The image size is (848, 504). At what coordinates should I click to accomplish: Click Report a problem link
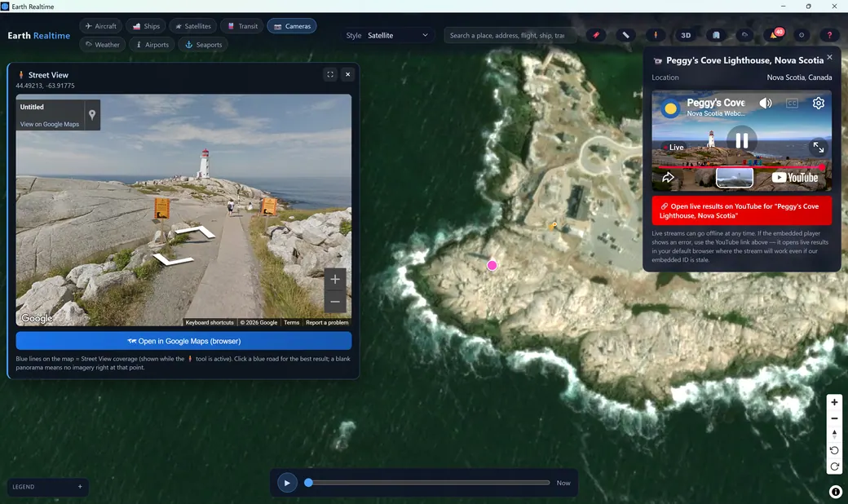pyautogui.click(x=327, y=322)
